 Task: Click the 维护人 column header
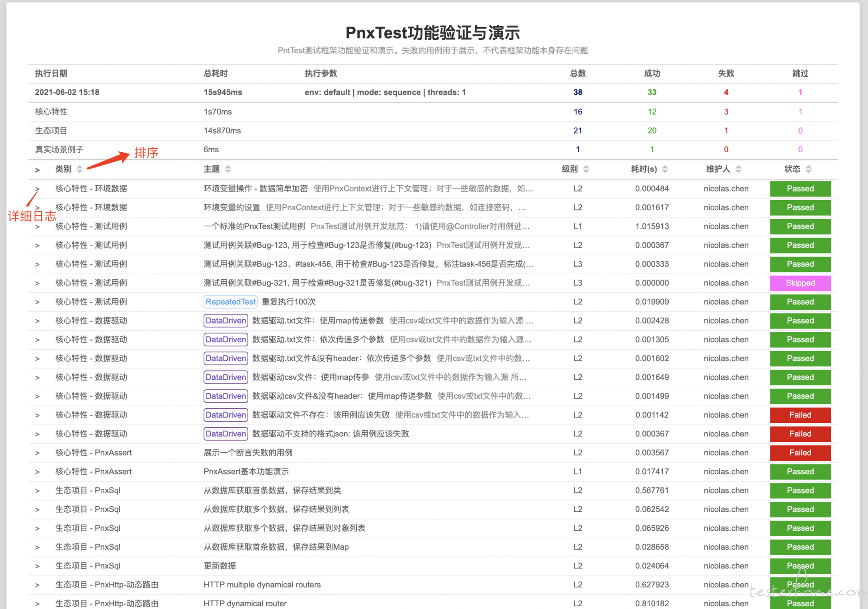(x=718, y=169)
